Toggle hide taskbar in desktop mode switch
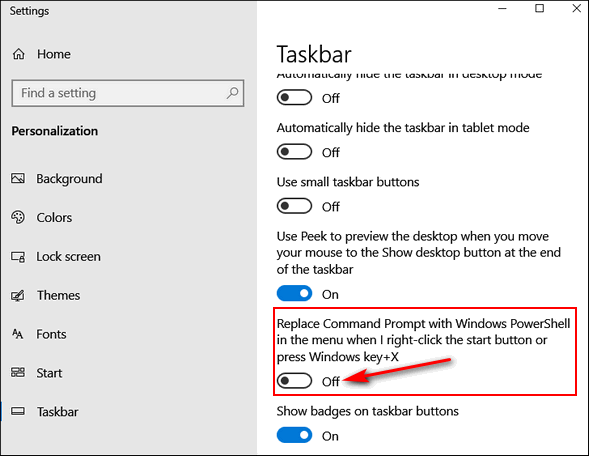Screen dimensions: 589x456 point(294,98)
